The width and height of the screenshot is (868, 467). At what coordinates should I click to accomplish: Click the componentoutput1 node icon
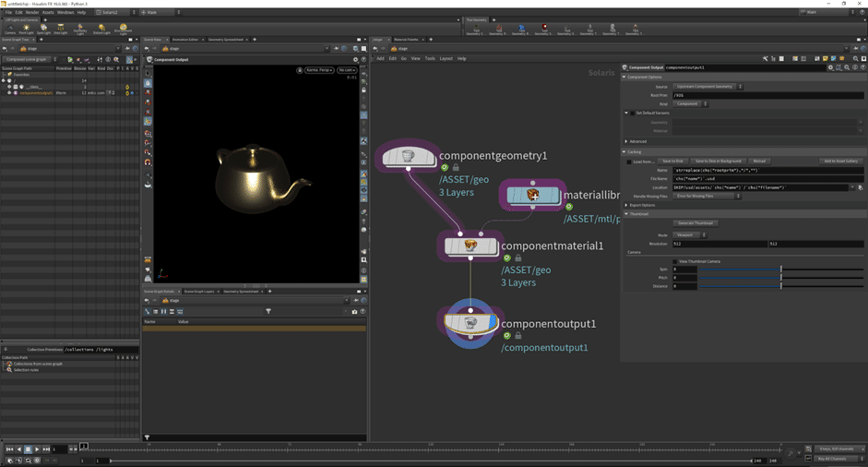470,323
